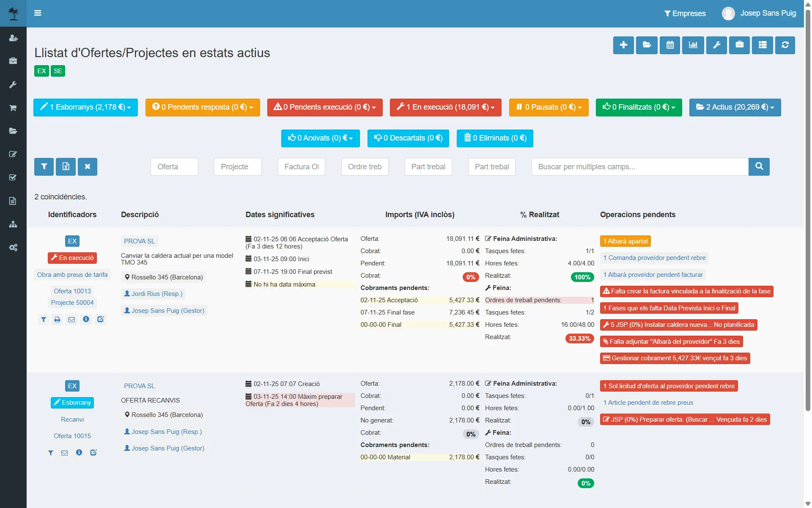This screenshot has width=812, height=508.
Task: Click the bar chart statistics icon
Action: (693, 45)
